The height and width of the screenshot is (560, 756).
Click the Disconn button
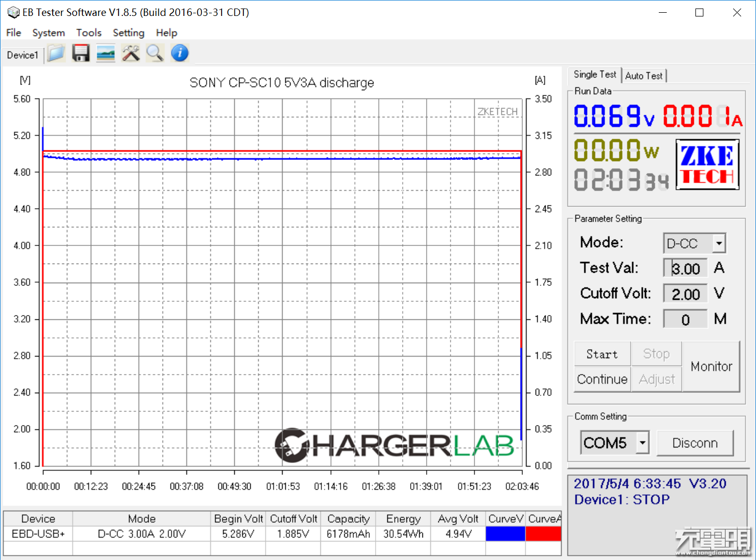695,443
